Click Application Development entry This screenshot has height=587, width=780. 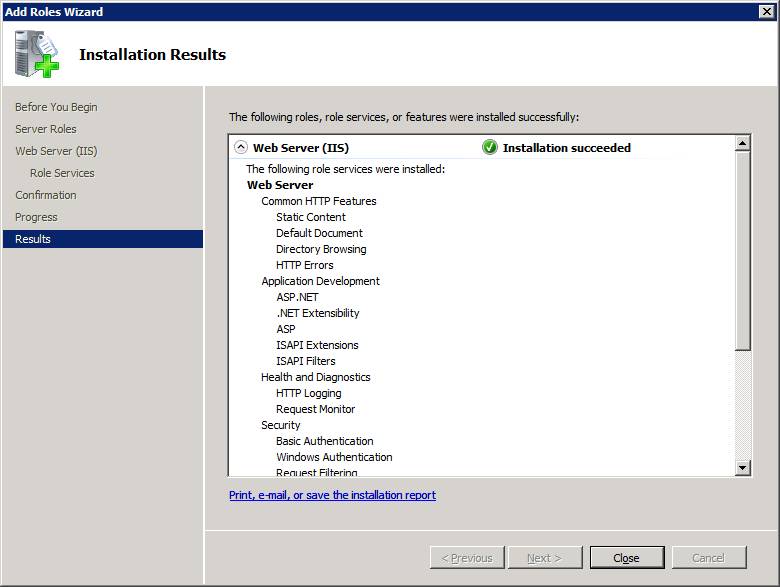320,281
